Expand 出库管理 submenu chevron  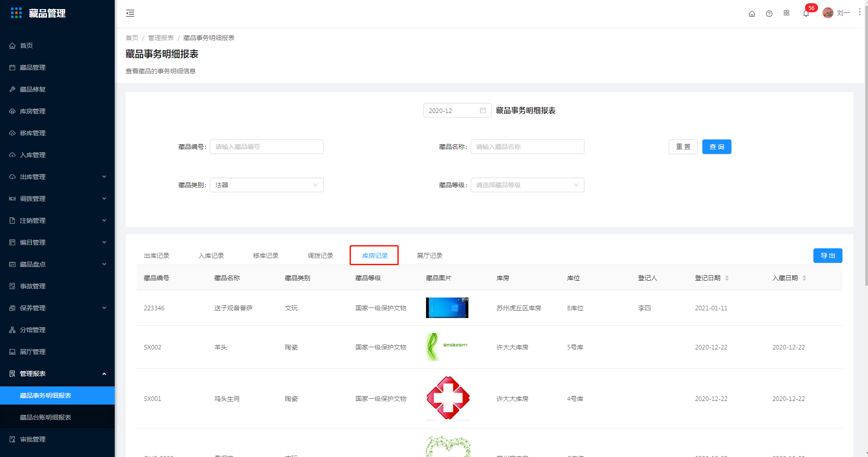point(104,177)
